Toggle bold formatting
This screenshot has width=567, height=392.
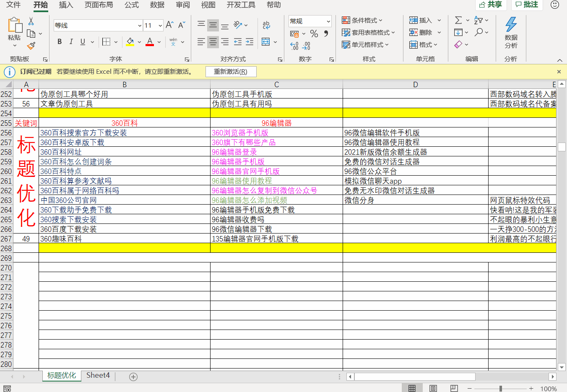coord(60,42)
